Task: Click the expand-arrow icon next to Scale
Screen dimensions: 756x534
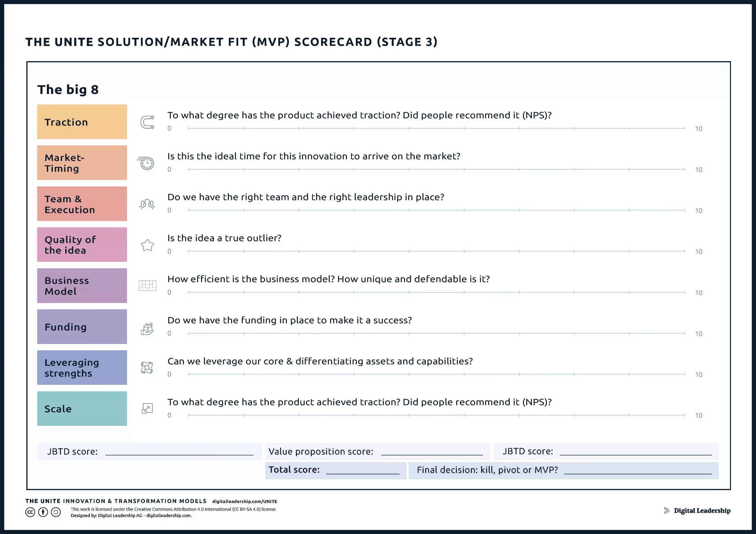Action: [147, 409]
